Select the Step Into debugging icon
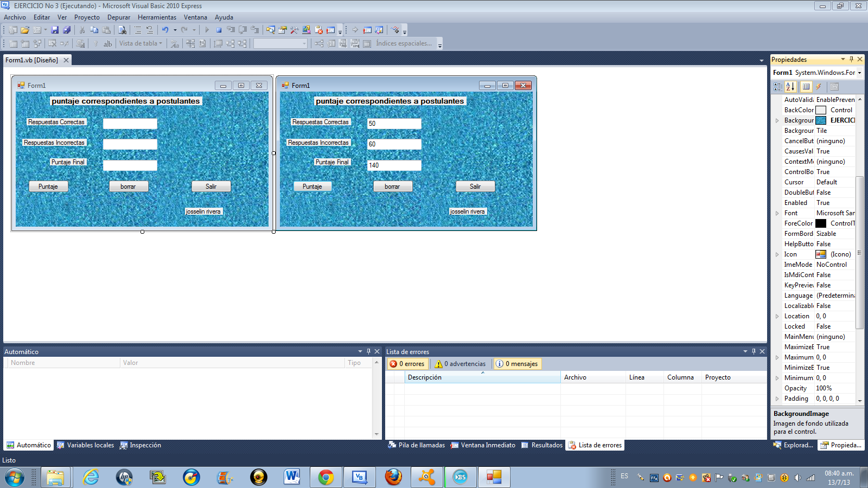868x488 pixels. [x=231, y=30]
